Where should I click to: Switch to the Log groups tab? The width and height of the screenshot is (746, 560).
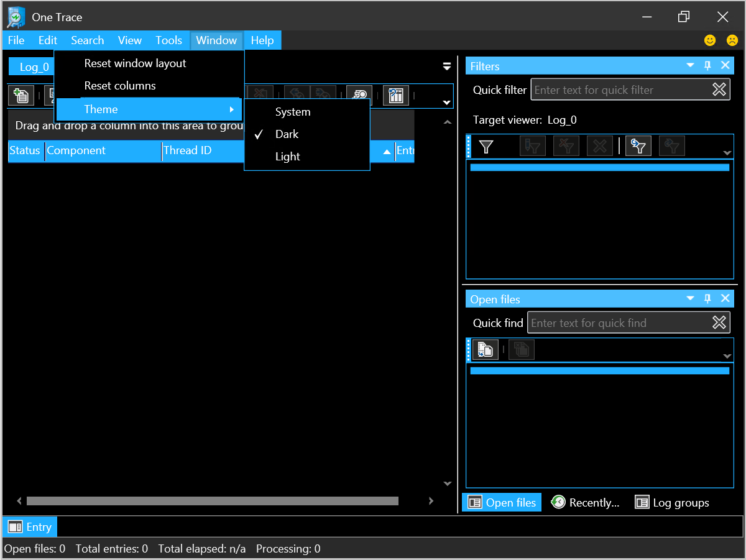tap(672, 503)
